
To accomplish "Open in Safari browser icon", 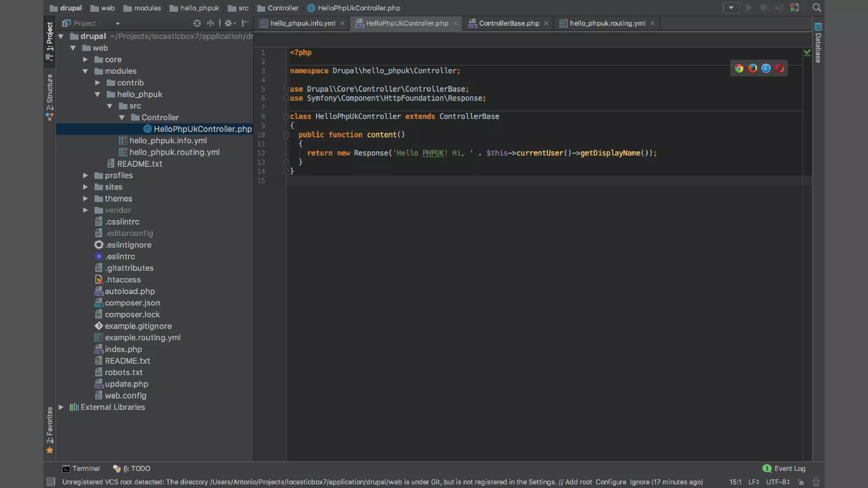I will [766, 69].
